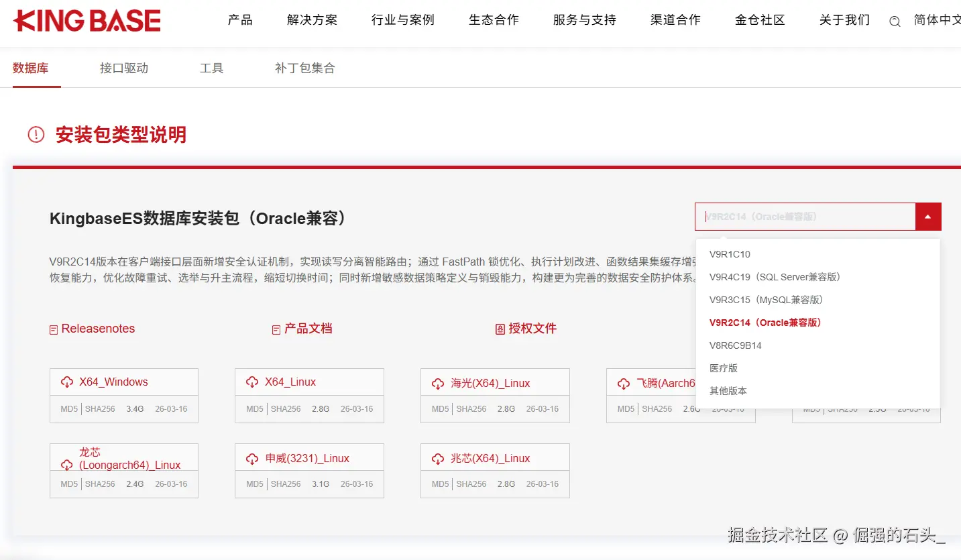Click SHA256 under 海光(X64)_Linux
This screenshot has height=560, width=961.
[x=471, y=409]
